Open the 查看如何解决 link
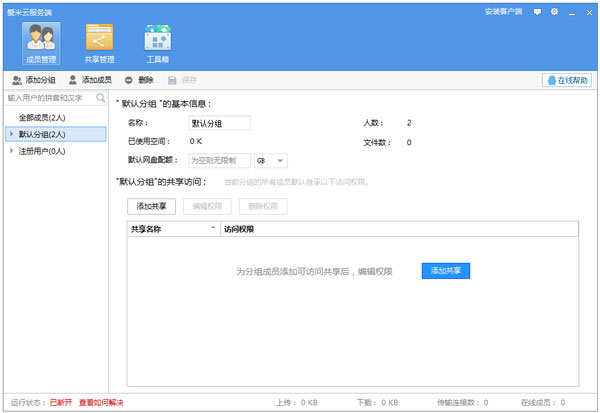This screenshot has width=600, height=413. click(x=101, y=403)
